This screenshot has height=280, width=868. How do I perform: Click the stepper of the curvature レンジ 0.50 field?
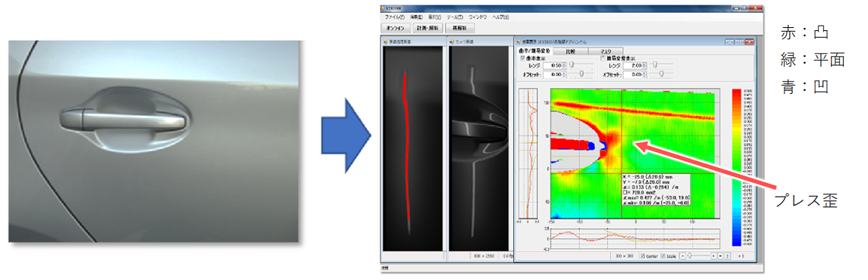564,65
